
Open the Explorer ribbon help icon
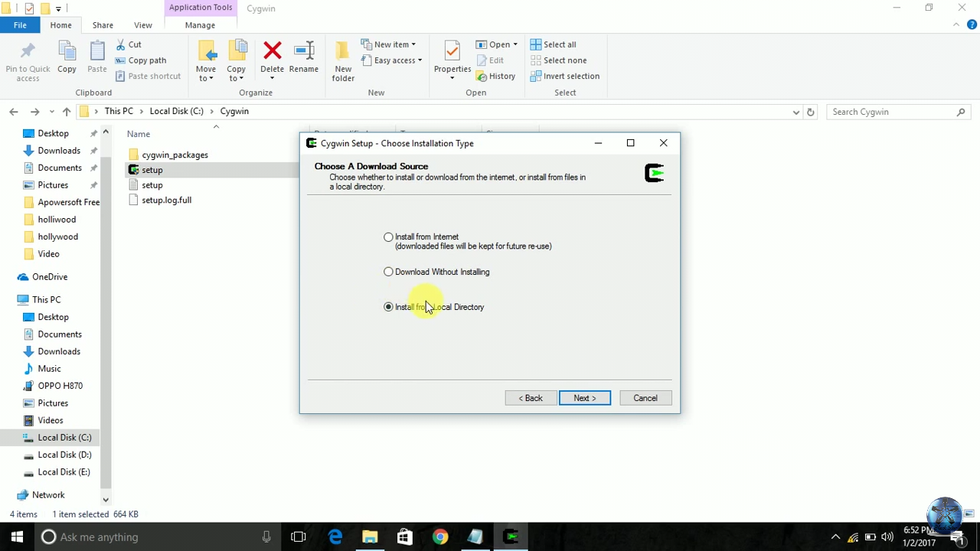972,25
